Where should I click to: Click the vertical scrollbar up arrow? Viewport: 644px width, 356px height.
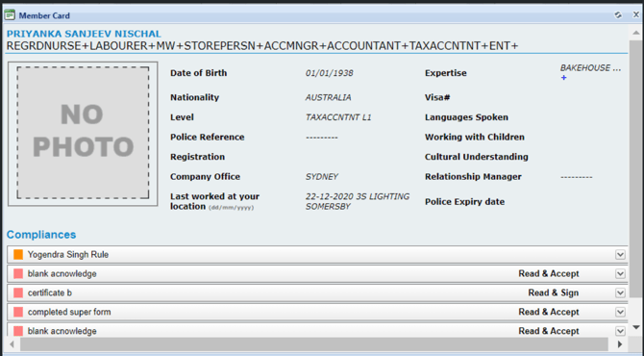coord(635,33)
